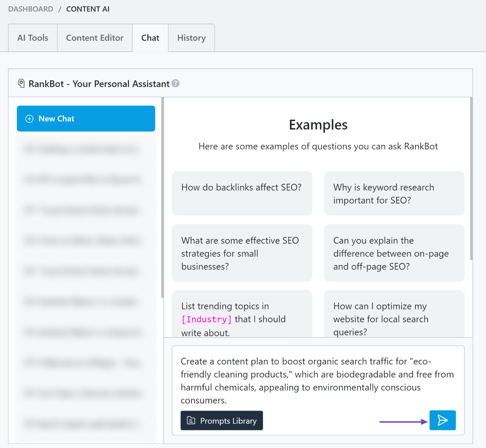Click the RankBot head icon in the header
This screenshot has height=448, width=486.
point(21,83)
